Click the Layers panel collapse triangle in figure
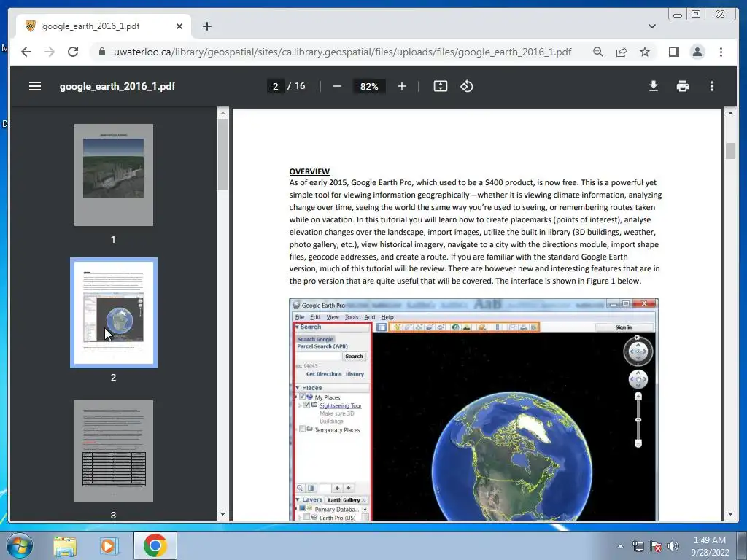This screenshot has height=560, width=747. [x=298, y=499]
